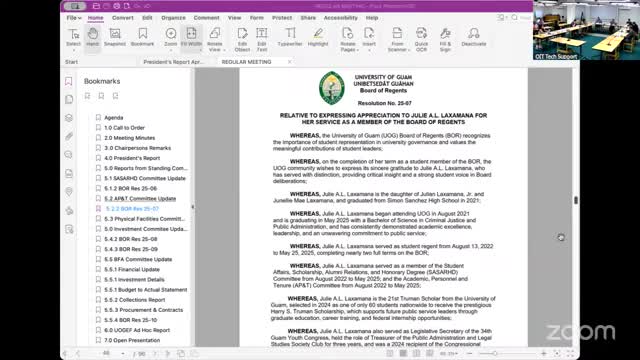
Task: Open Quick OCR tool
Action: tap(421, 39)
